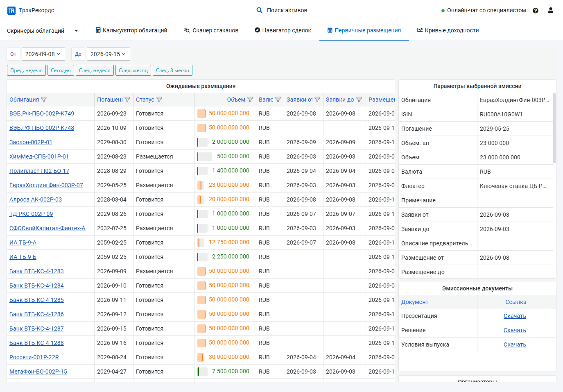Click the Сегодня button
This screenshot has width=563, height=392.
[61, 70]
